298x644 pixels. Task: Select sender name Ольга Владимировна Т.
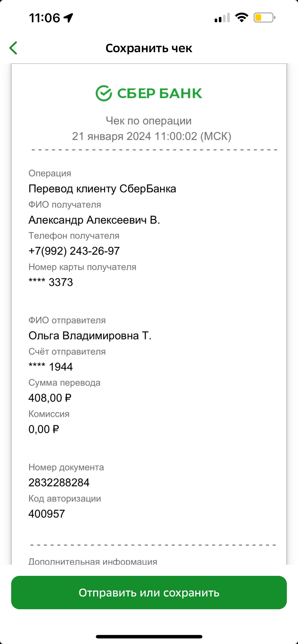[90, 335]
